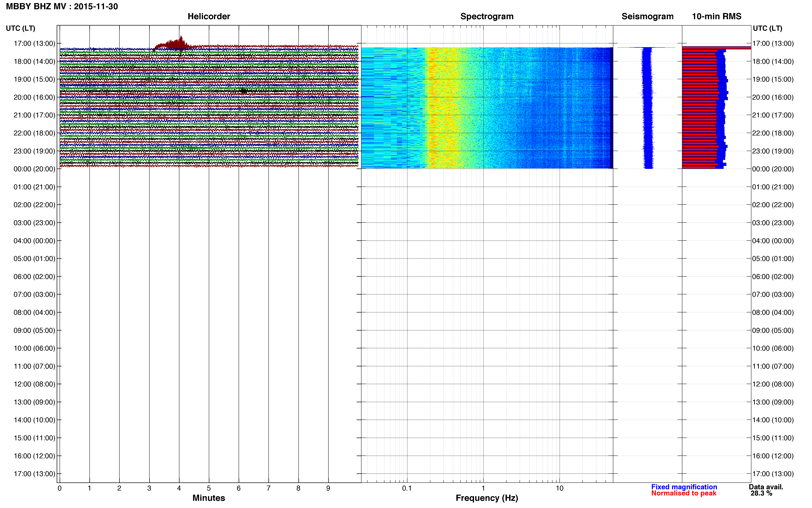
Task: Click the right-axis '14:00 (10:00)' time label
Action: click(773, 420)
